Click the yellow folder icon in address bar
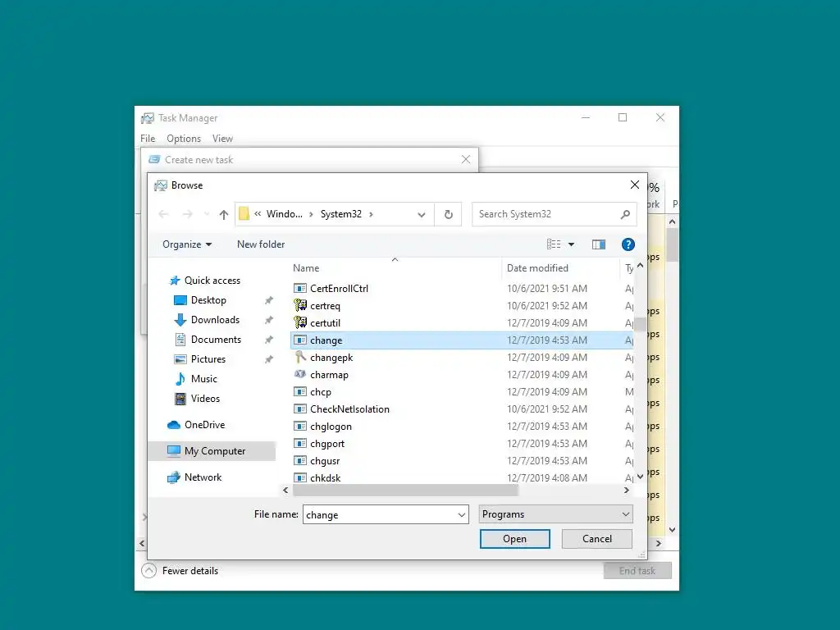 [244, 214]
